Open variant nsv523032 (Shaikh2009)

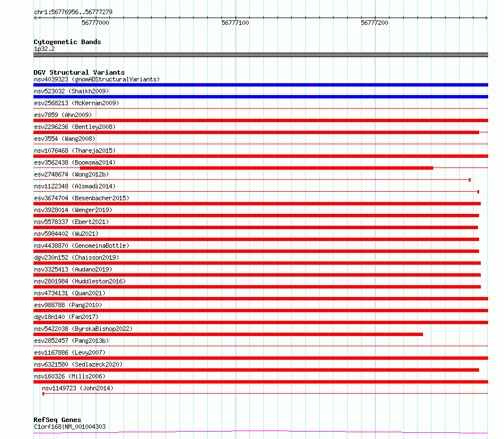coord(71,91)
